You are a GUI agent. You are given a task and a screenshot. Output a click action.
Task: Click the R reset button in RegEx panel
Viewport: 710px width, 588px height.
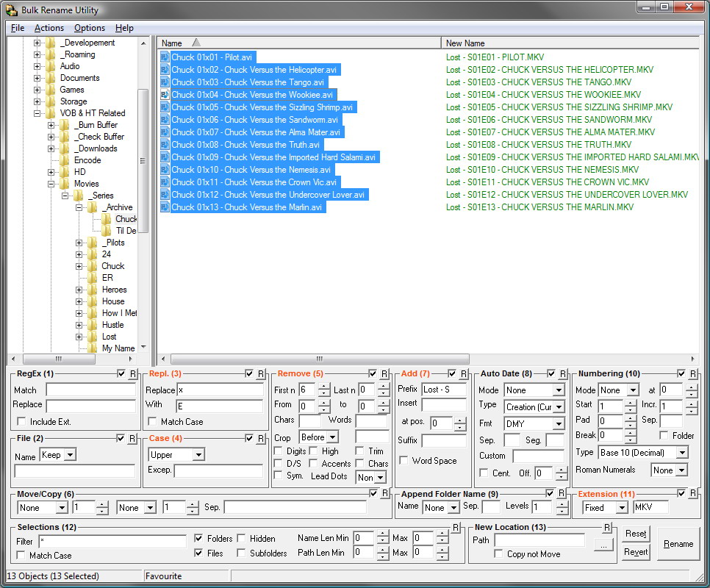[x=132, y=374]
